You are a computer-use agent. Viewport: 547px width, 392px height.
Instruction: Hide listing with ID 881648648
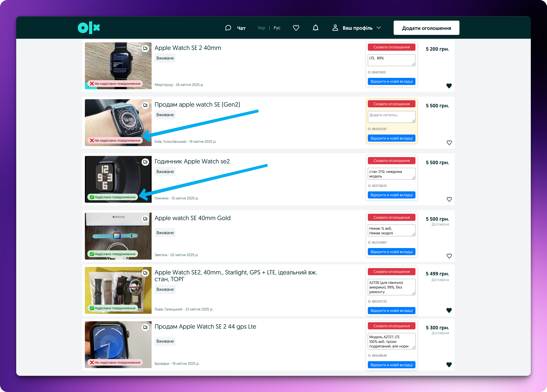point(391,326)
